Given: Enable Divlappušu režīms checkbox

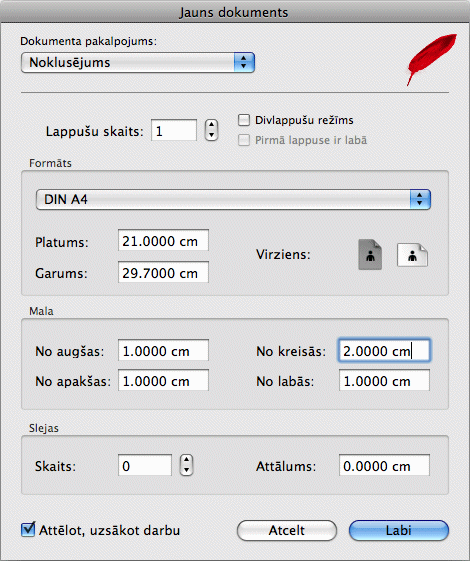Looking at the screenshot, I should (x=244, y=120).
